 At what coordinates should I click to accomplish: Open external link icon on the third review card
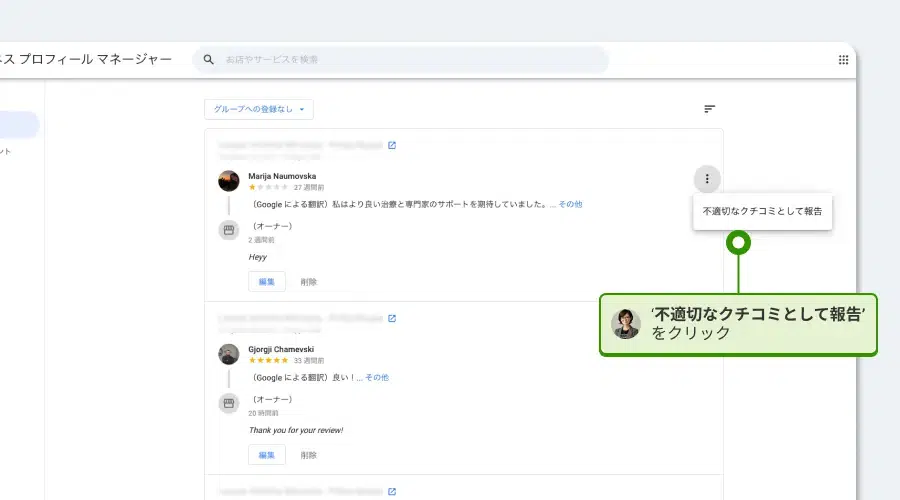[x=392, y=491]
